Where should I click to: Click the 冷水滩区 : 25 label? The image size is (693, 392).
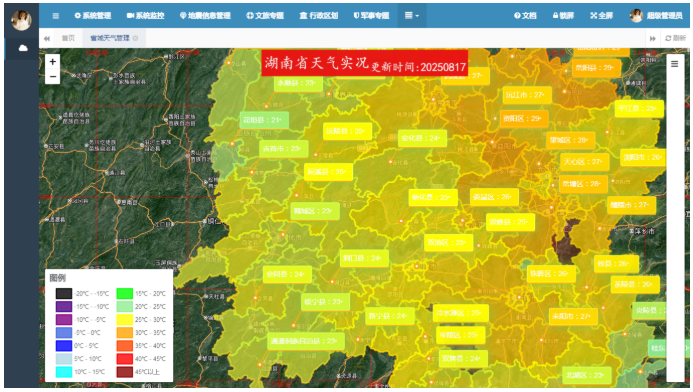coord(461,313)
